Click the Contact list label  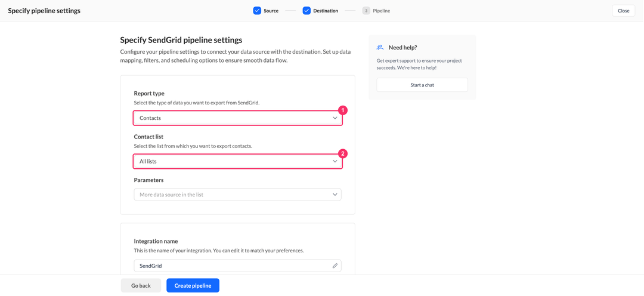pyautogui.click(x=148, y=137)
